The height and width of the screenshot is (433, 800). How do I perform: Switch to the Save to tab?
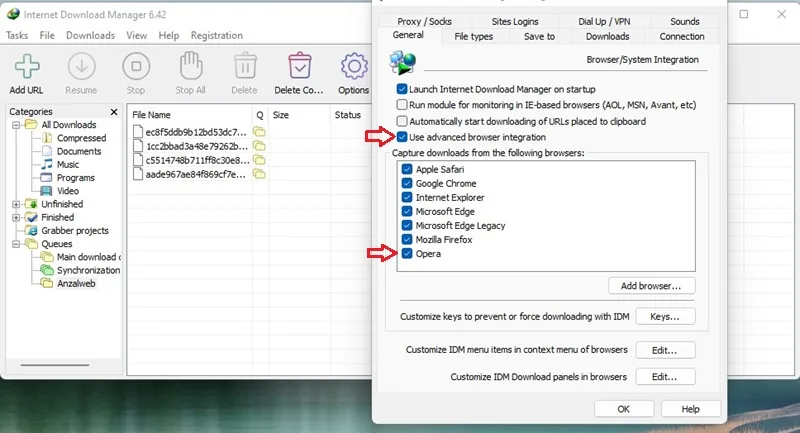(539, 37)
